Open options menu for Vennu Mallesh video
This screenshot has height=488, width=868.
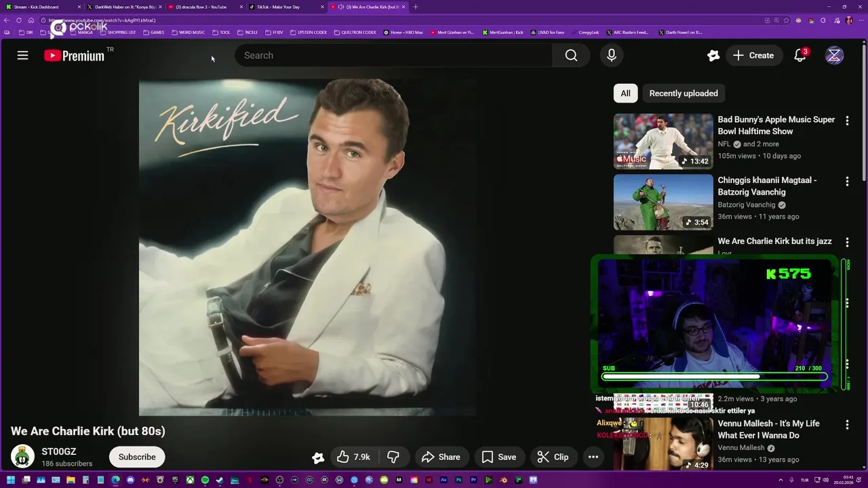(847, 424)
